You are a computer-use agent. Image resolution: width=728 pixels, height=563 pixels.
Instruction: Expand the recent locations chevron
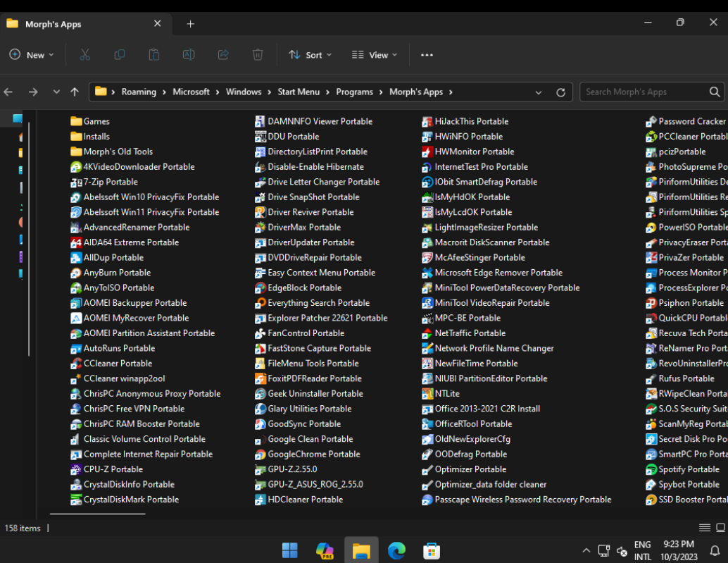[56, 92]
